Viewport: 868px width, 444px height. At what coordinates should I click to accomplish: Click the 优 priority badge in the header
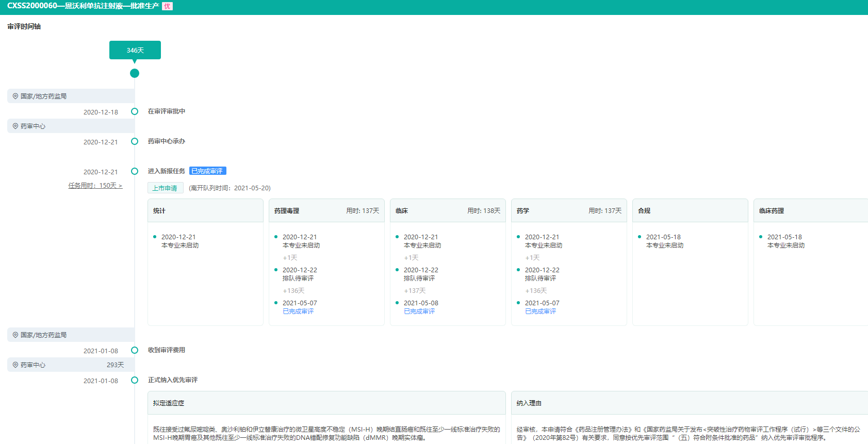point(167,6)
